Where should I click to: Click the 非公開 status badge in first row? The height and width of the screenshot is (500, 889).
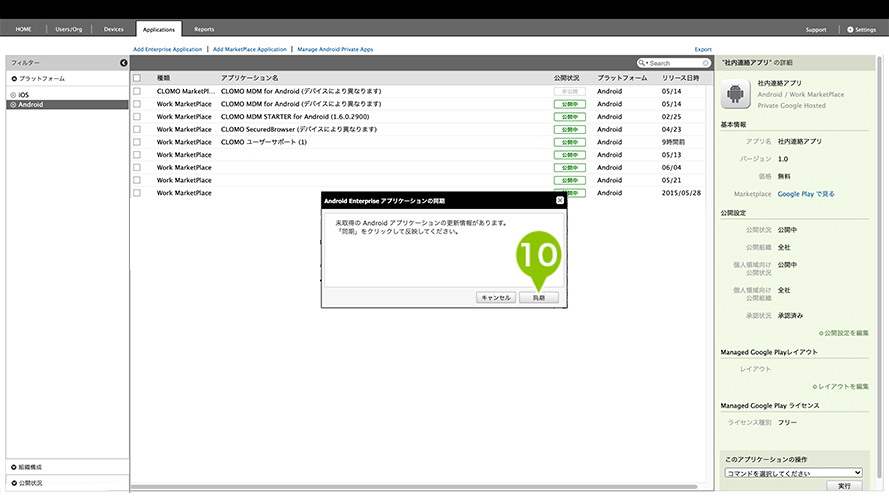569,91
